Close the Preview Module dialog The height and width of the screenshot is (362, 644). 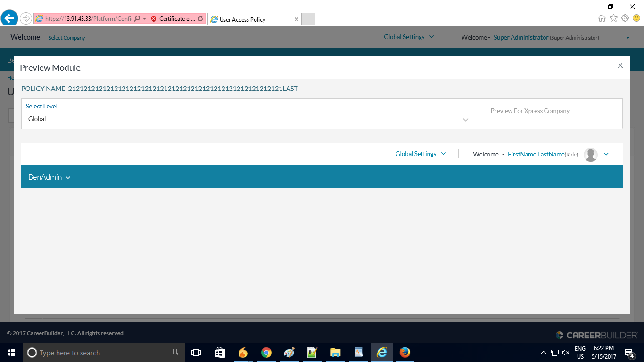(620, 66)
